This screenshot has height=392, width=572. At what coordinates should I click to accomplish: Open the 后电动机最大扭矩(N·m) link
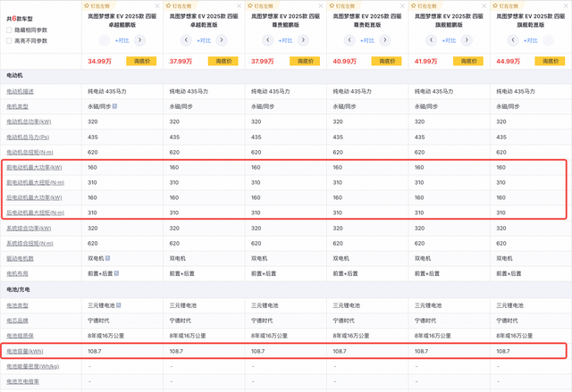coord(36,213)
